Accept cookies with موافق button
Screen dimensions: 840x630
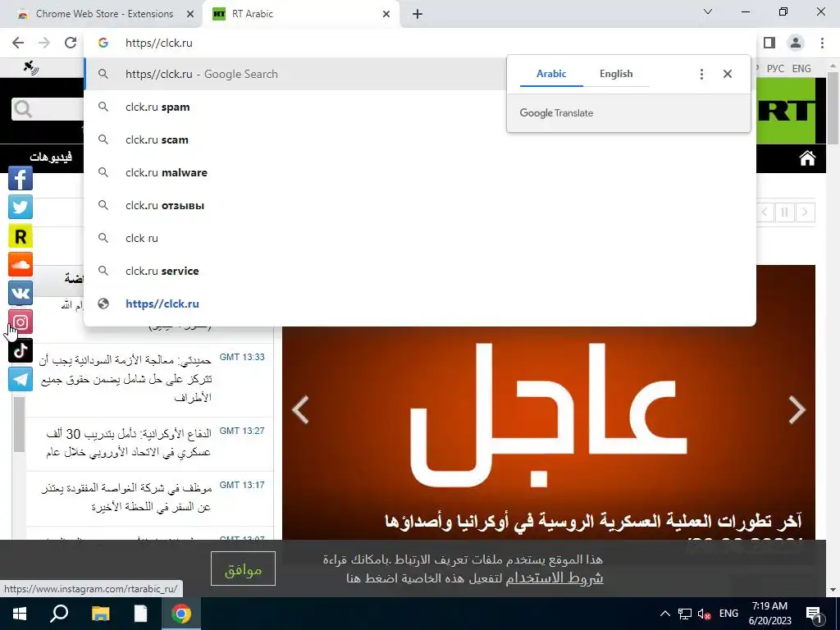point(243,568)
